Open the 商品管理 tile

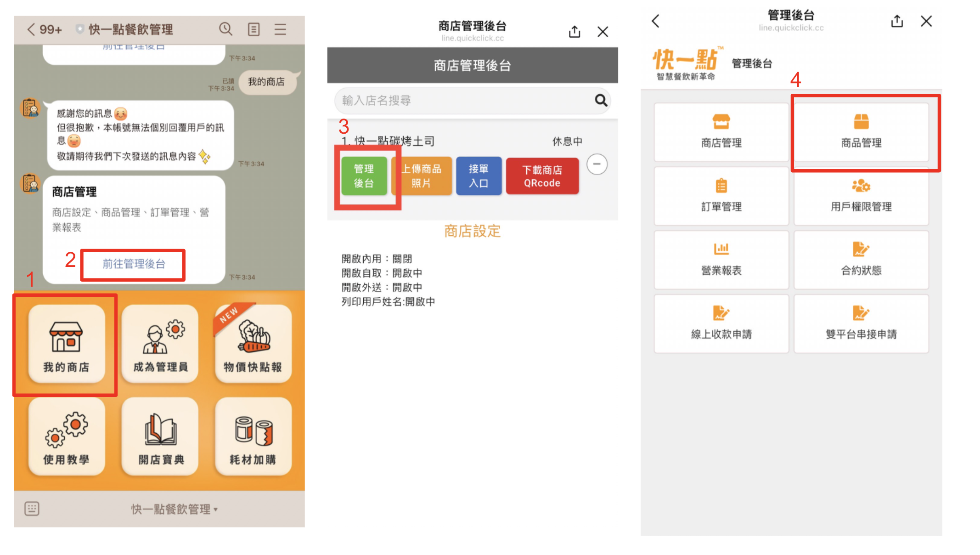click(x=861, y=132)
